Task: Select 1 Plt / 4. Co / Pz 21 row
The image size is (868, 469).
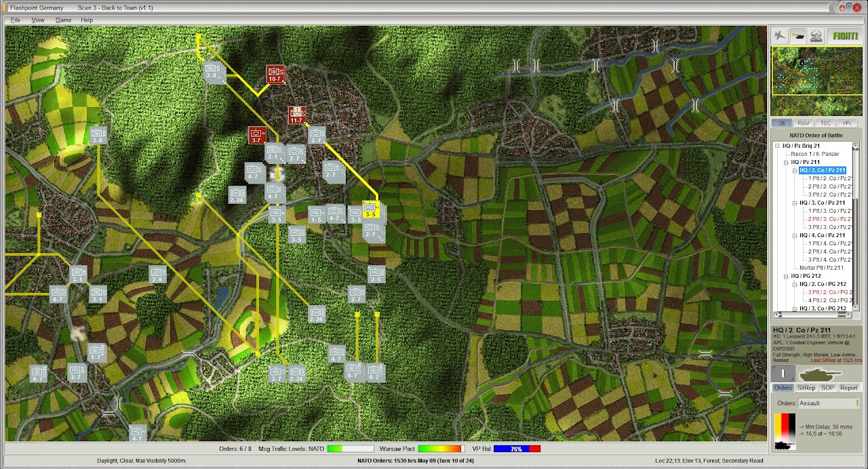Action: (x=830, y=243)
